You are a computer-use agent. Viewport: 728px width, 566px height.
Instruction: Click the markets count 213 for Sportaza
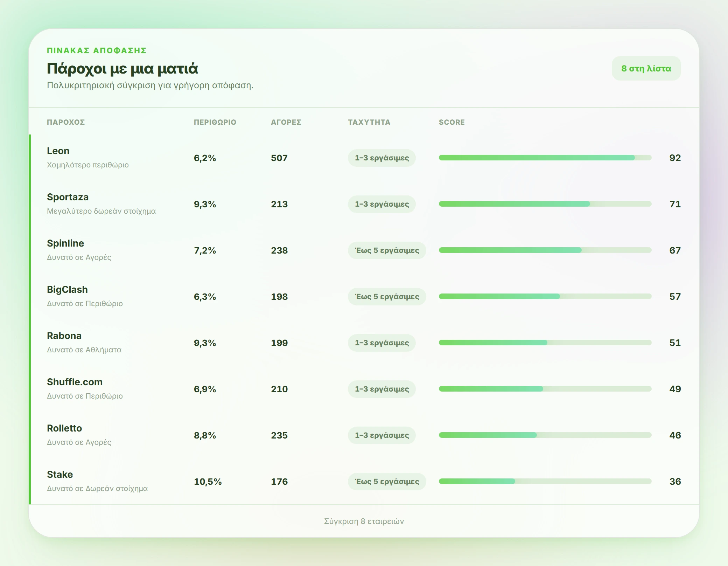pos(279,204)
